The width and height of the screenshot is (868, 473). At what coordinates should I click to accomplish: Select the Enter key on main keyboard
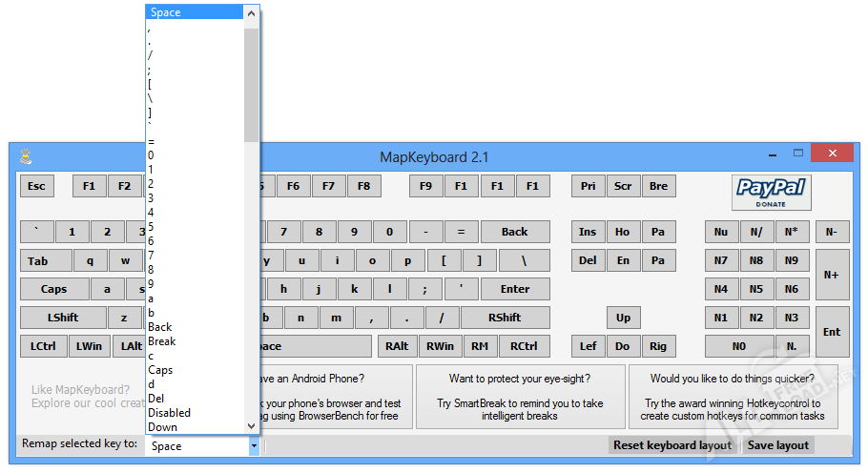point(515,289)
